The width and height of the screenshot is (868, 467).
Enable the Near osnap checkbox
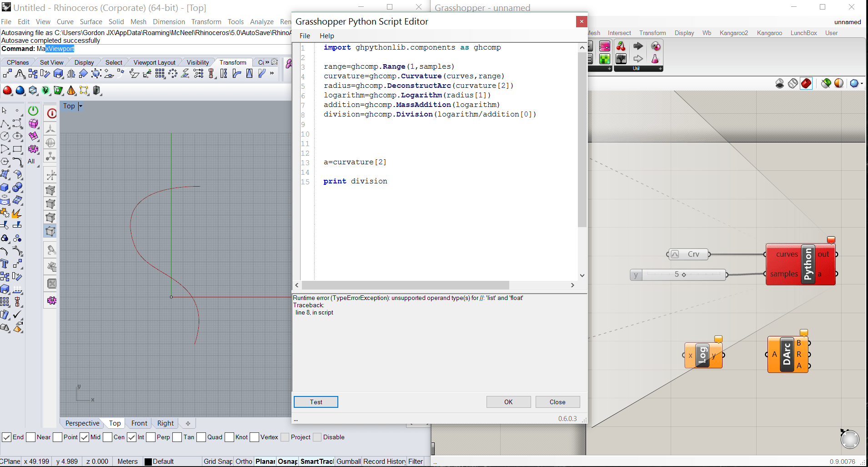point(31,437)
